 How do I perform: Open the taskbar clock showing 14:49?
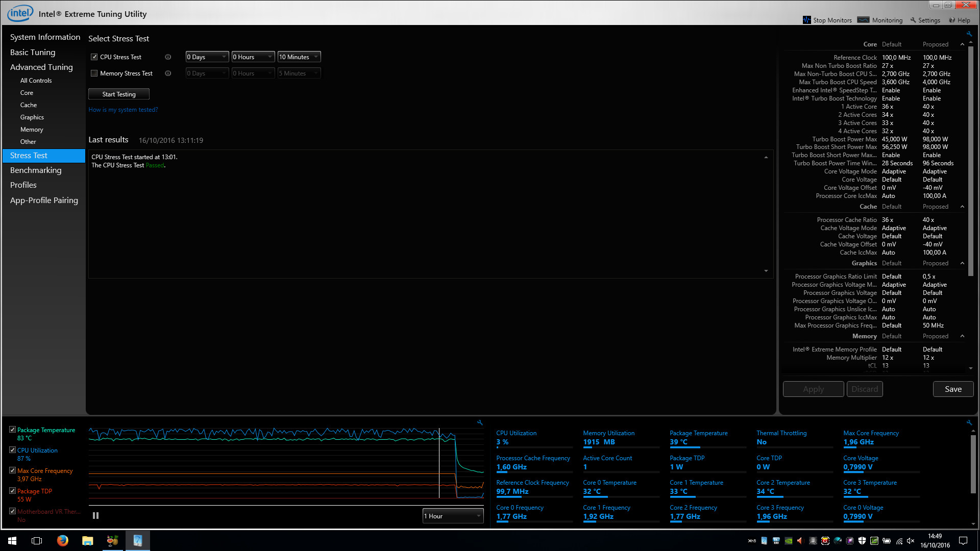[935, 541]
